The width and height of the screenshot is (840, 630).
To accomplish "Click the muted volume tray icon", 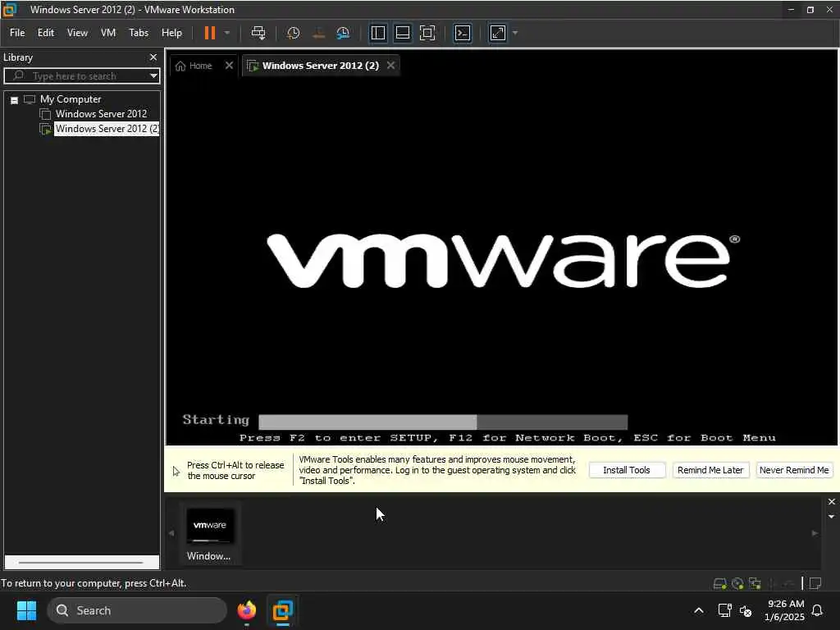I will [745, 610].
